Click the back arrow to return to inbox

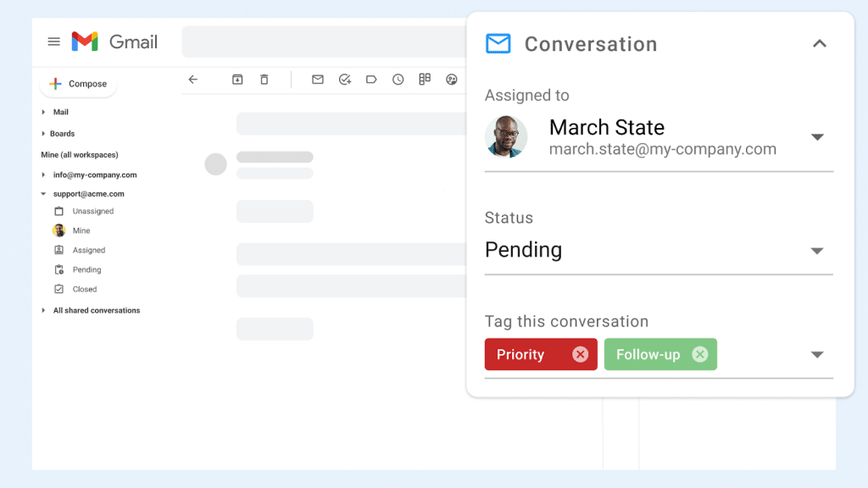pyautogui.click(x=193, y=79)
